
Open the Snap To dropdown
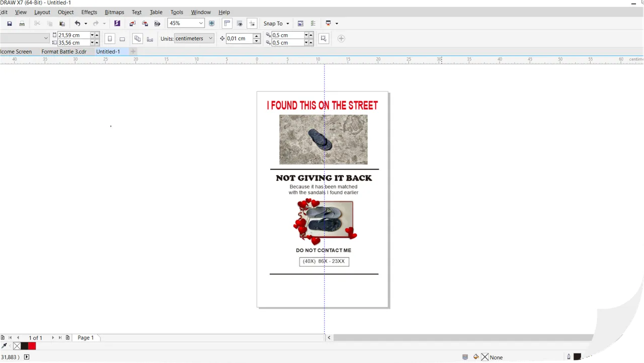click(276, 24)
